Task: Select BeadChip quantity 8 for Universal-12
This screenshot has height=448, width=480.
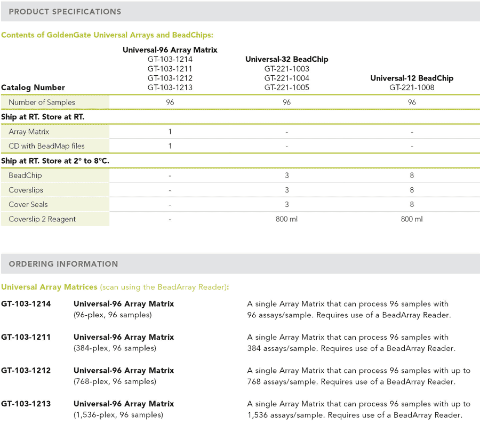Action: 412,175
